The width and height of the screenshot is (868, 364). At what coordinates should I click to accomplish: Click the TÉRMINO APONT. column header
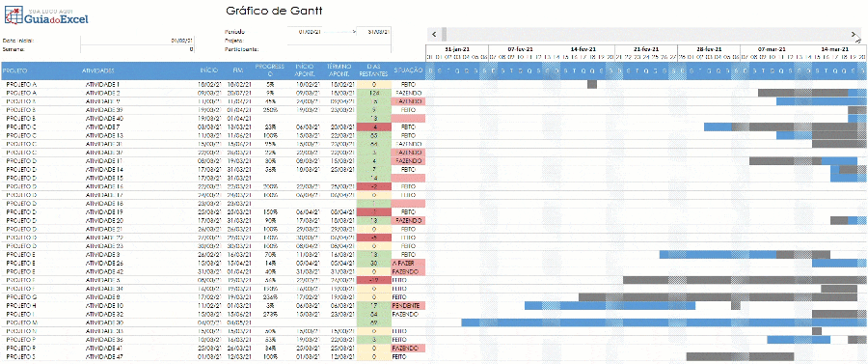pos(339,70)
